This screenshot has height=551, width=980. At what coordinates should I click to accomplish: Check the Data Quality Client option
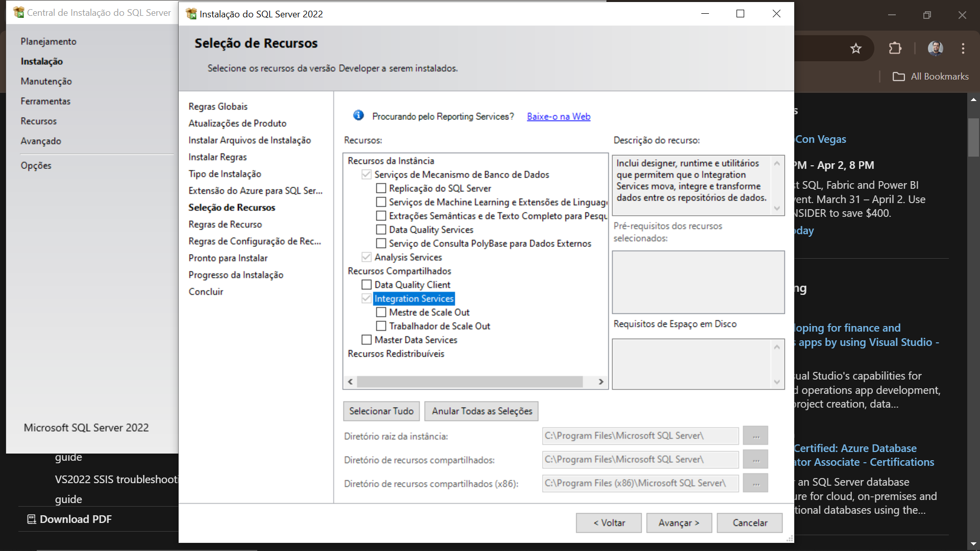pos(366,285)
